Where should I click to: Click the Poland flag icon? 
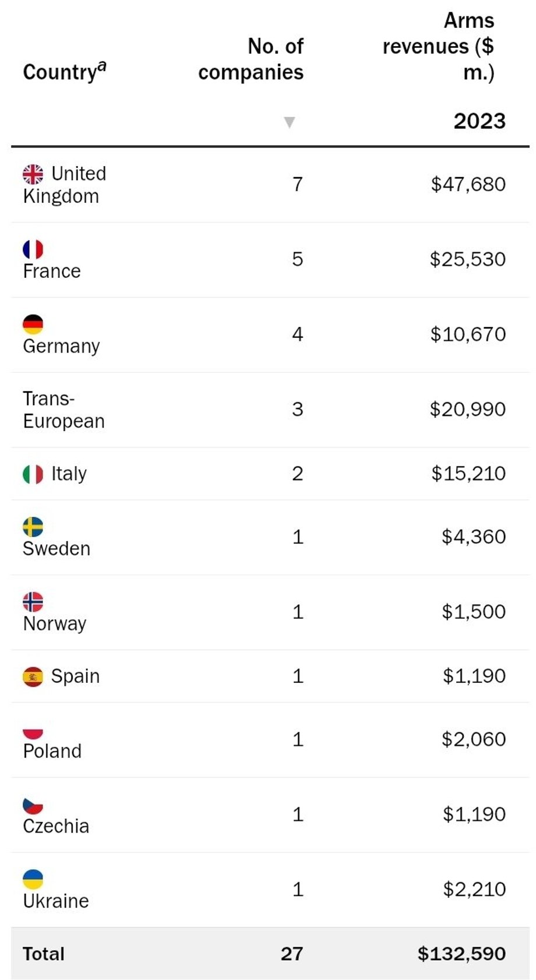pyautogui.click(x=33, y=732)
